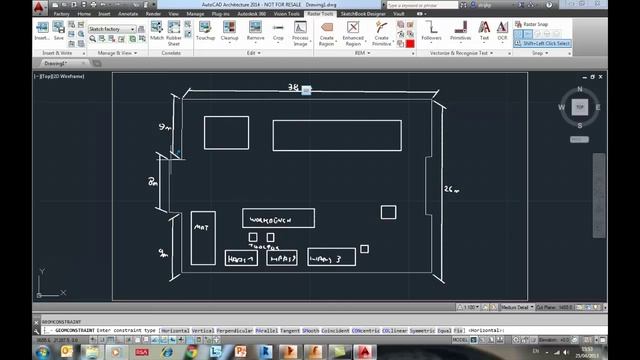Click the zoom magnifier icon under Sketch factory
The image size is (640, 360).
(93, 39)
